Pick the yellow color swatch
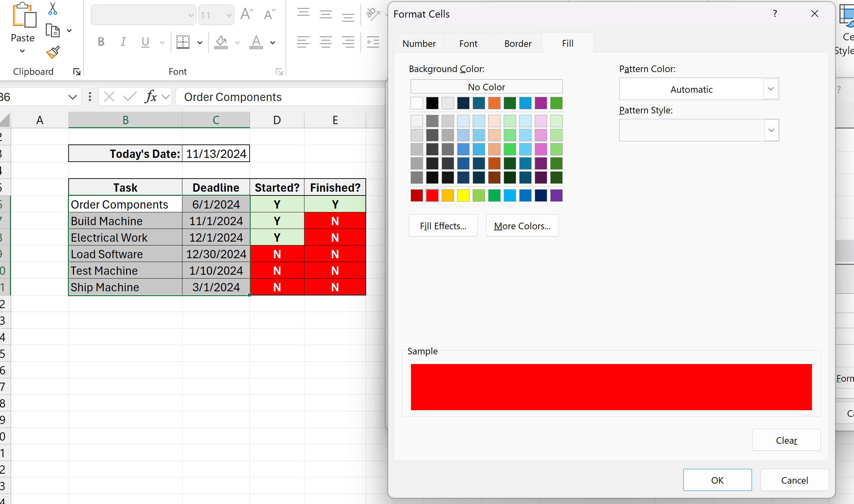854x504 pixels. (x=463, y=195)
